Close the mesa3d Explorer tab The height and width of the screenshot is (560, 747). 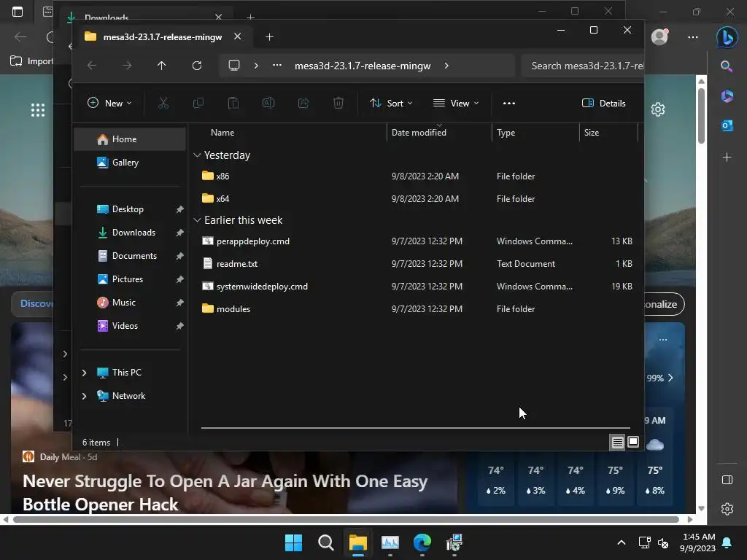point(237,36)
